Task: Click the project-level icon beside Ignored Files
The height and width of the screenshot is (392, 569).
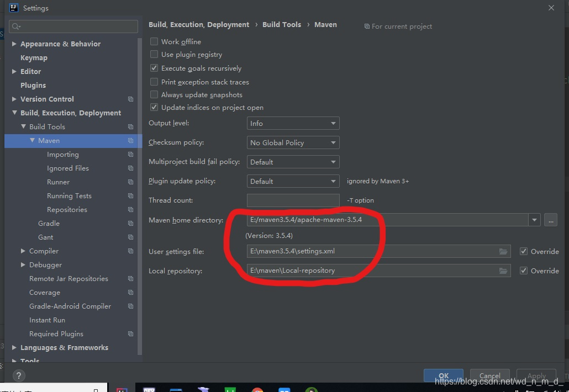Action: [130, 168]
